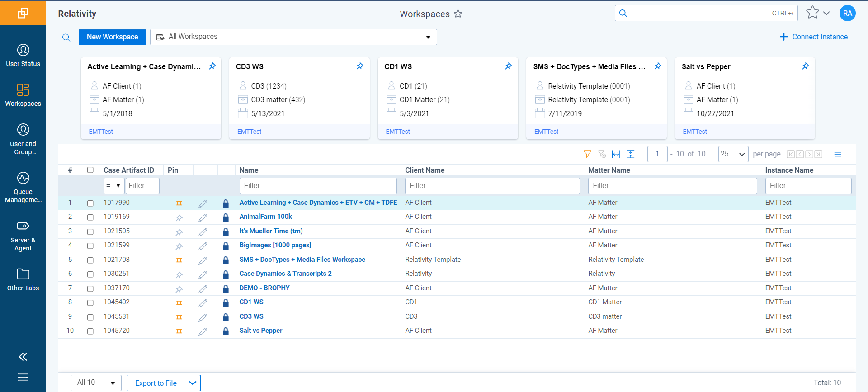Edit the Salt vs Pepper row pencil
The height and width of the screenshot is (392, 868).
coord(203,331)
